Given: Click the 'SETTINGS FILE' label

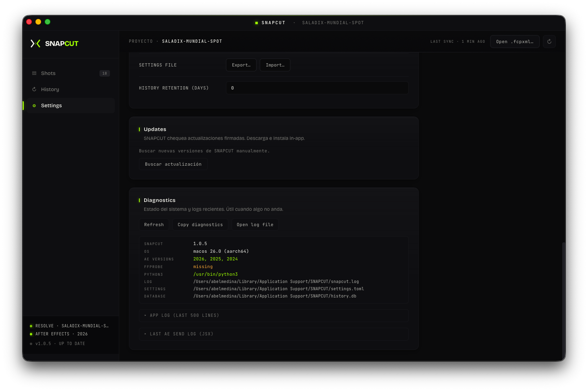Looking at the screenshot, I should (x=158, y=65).
